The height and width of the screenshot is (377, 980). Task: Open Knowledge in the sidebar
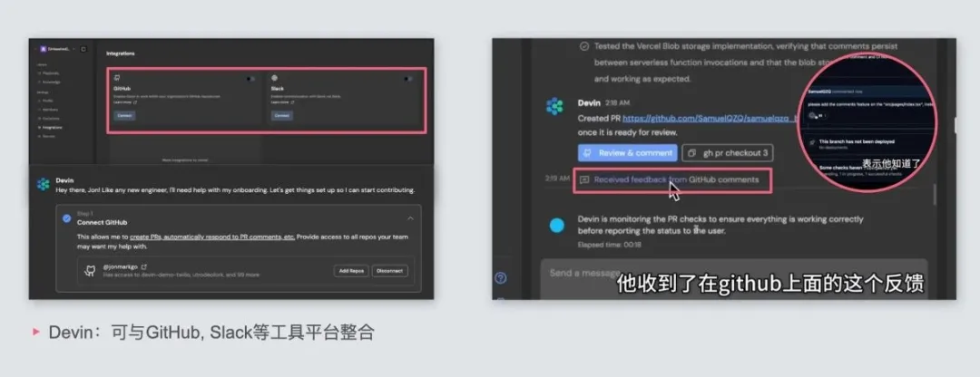[x=50, y=82]
